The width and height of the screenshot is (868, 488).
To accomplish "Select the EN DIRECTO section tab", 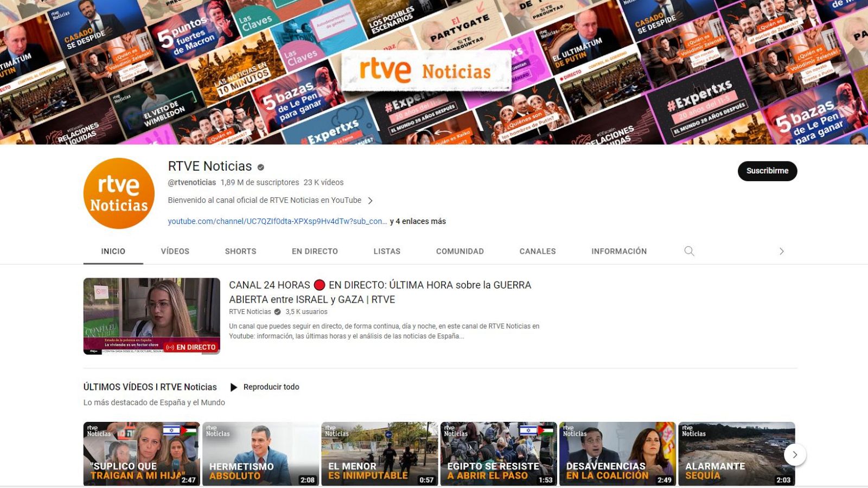I will pos(314,251).
